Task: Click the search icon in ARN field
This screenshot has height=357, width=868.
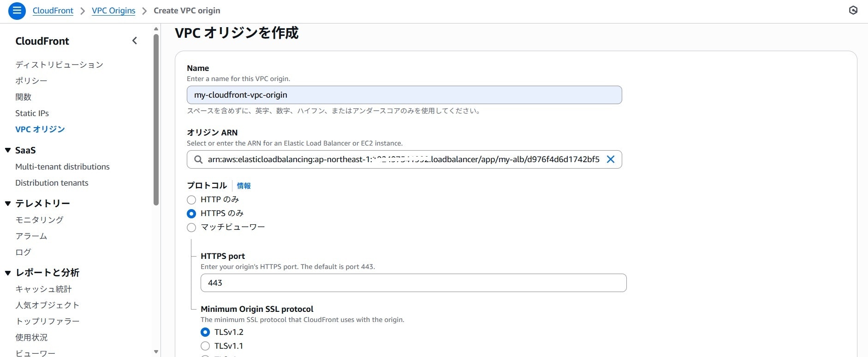Action: point(198,159)
